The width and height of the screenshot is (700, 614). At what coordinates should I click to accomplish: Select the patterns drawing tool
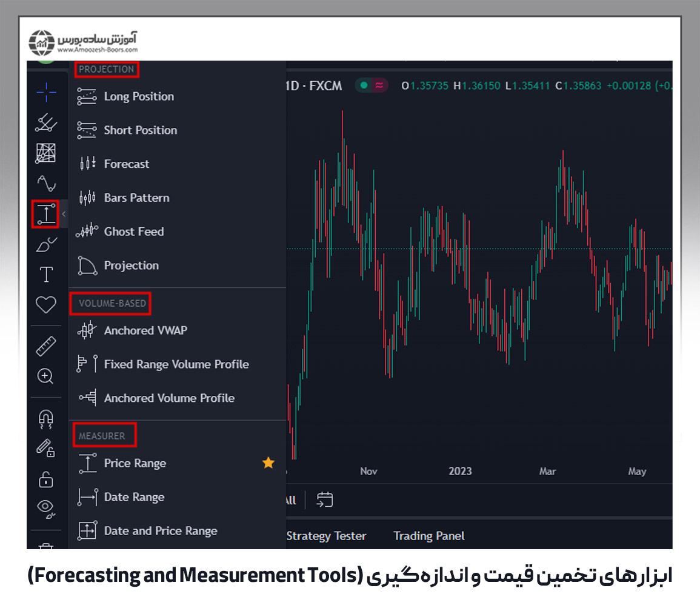[46, 183]
